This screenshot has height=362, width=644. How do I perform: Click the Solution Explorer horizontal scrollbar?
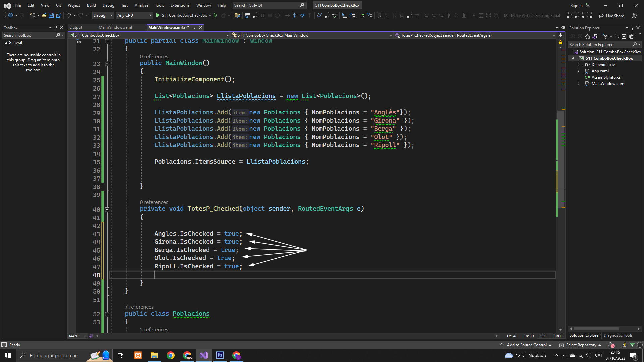(x=596, y=329)
